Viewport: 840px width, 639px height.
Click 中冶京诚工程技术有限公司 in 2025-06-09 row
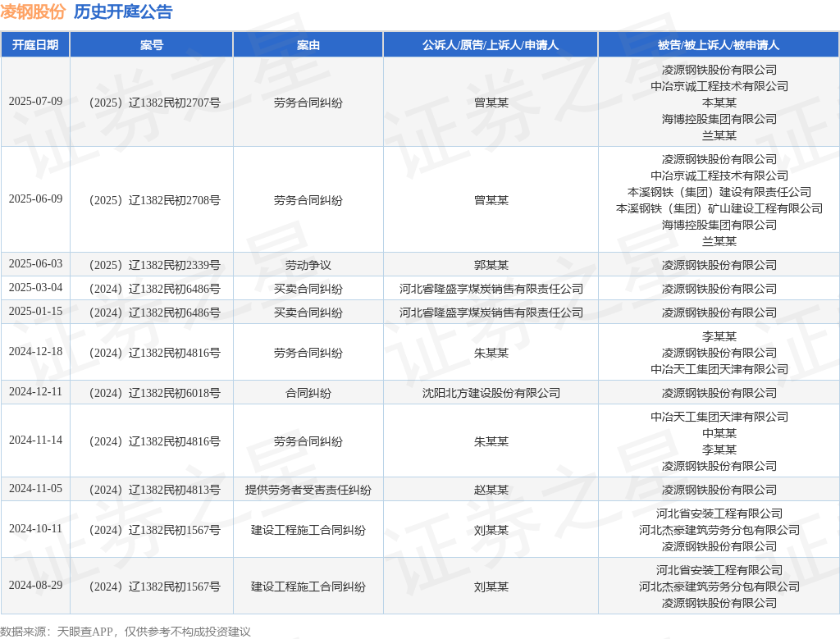coord(719,176)
